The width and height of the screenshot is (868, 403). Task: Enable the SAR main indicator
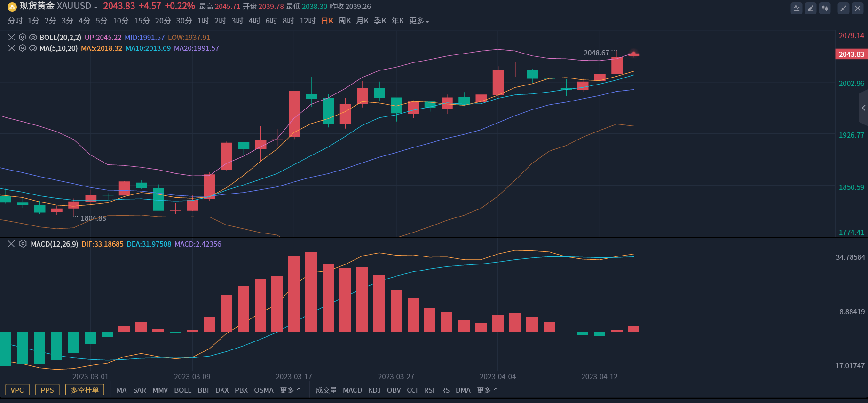[140, 390]
